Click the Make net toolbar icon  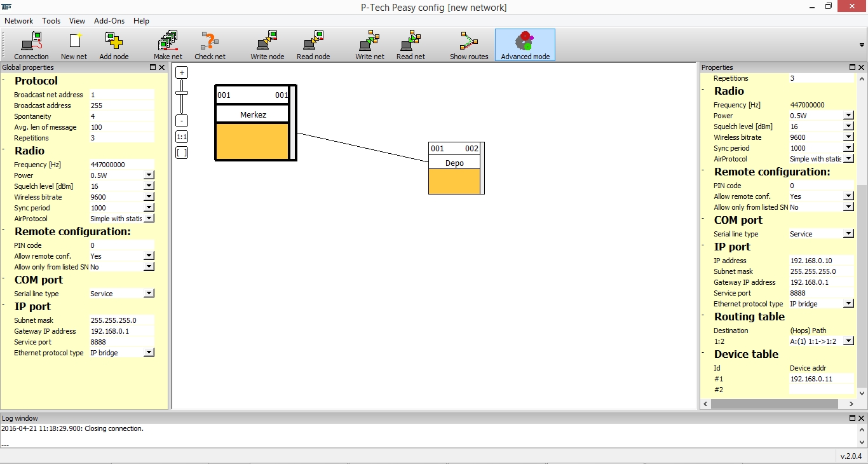[168, 45]
